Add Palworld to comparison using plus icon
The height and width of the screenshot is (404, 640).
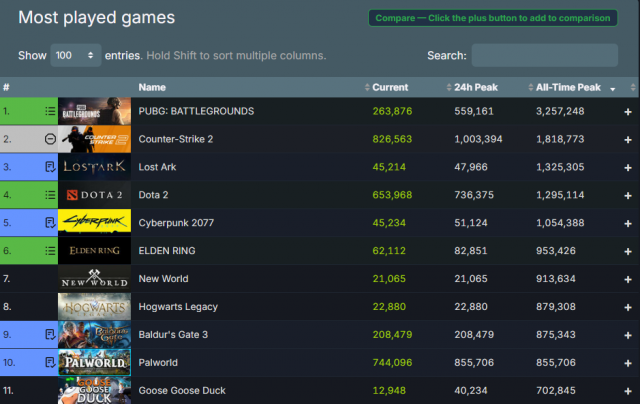pyautogui.click(x=627, y=363)
